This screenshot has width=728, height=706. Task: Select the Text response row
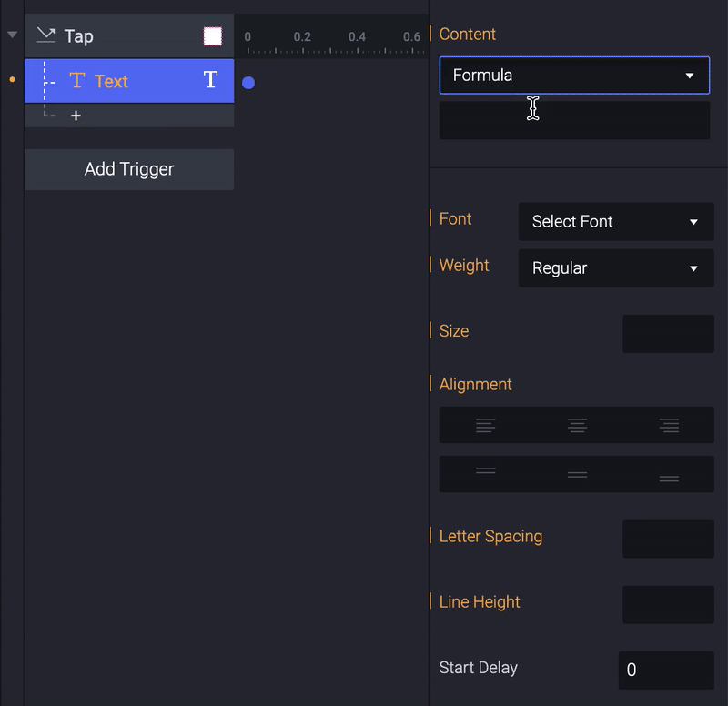129,81
